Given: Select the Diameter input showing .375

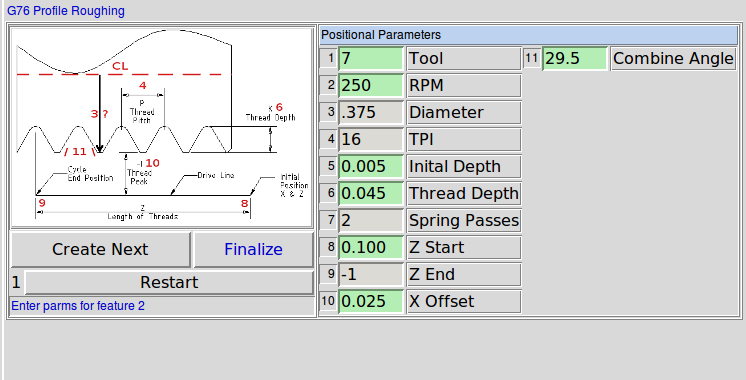Looking at the screenshot, I should click(371, 113).
